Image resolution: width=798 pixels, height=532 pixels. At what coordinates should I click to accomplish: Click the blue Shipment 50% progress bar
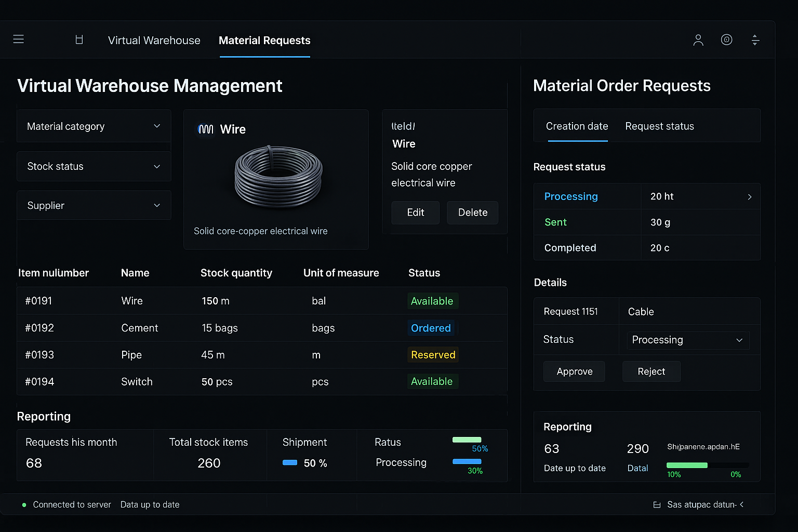tap(290, 462)
